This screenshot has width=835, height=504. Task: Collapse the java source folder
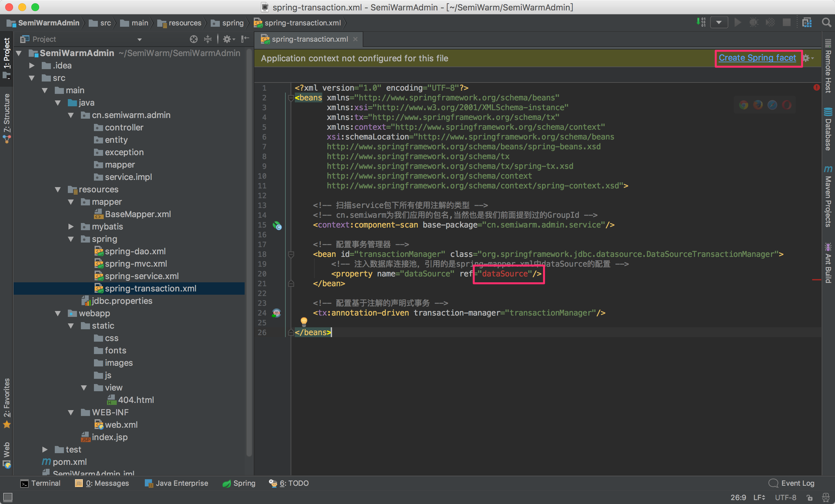[x=58, y=103]
